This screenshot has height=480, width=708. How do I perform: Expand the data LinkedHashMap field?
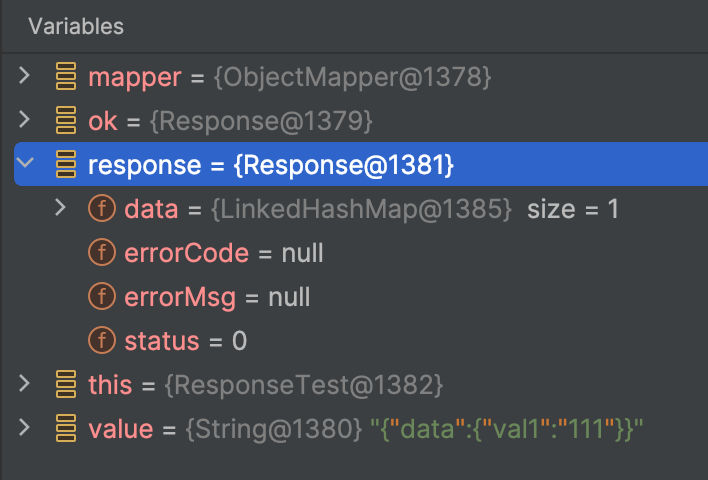(x=60, y=209)
